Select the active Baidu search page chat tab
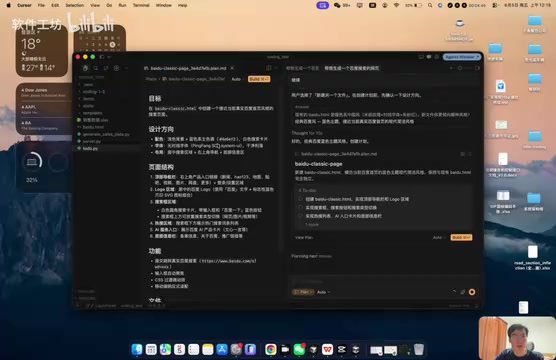 tap(352, 68)
